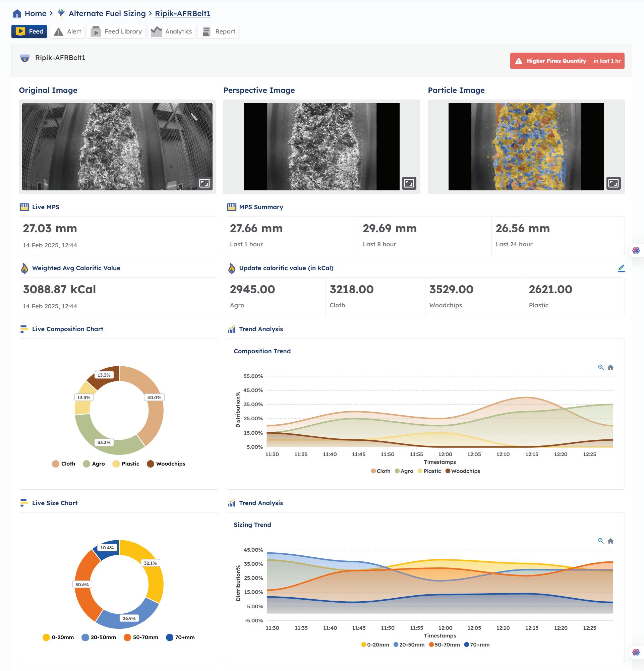Click the edit calorific value pencil icon

621,268
